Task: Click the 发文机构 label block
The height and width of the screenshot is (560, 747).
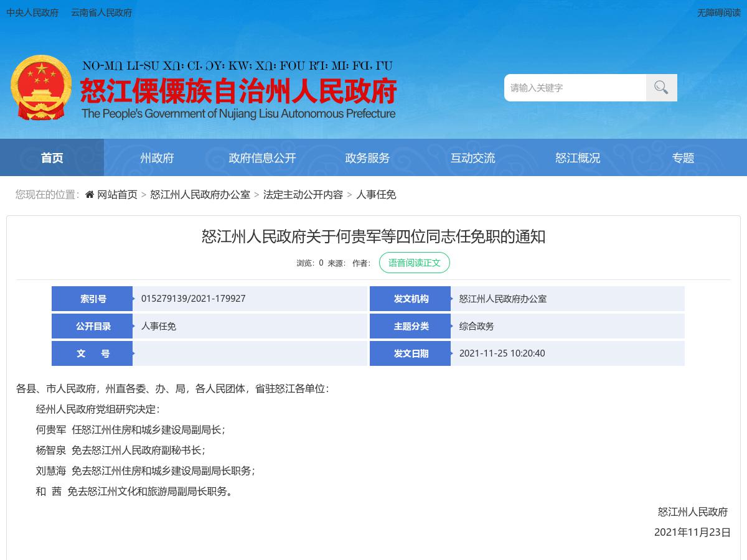Action: tap(410, 299)
